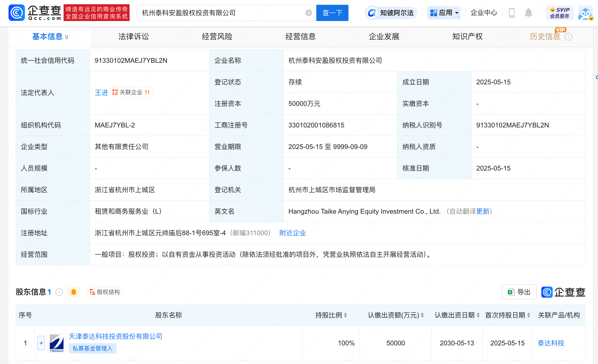The height and width of the screenshot is (364, 598).
Task: Click registered capital 50000万元 value
Action: click(304, 104)
